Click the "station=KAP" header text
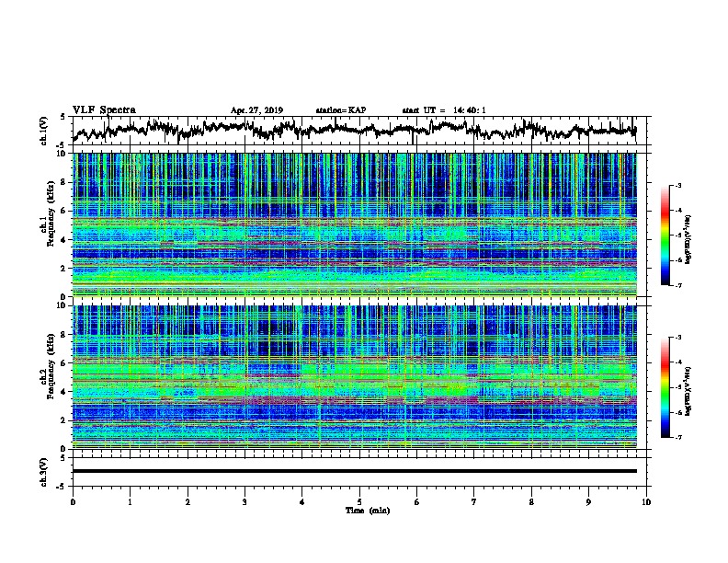Screen dimensions: 728x563 [341, 110]
